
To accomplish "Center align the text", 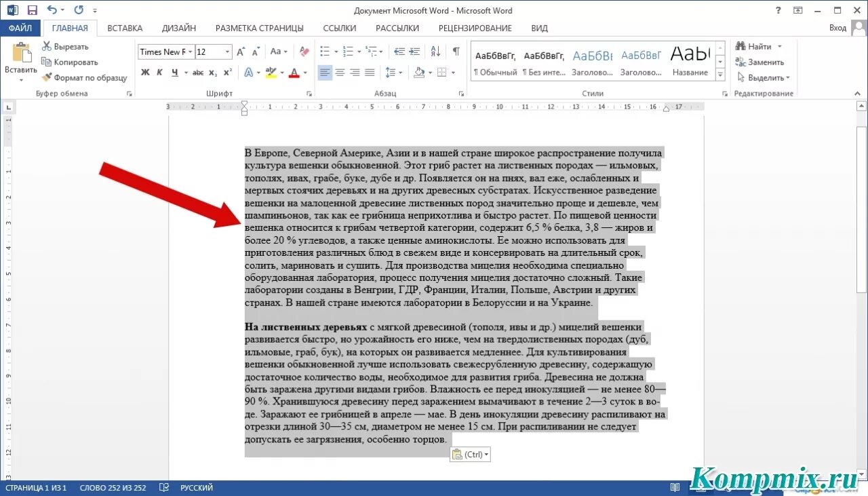I will [340, 73].
